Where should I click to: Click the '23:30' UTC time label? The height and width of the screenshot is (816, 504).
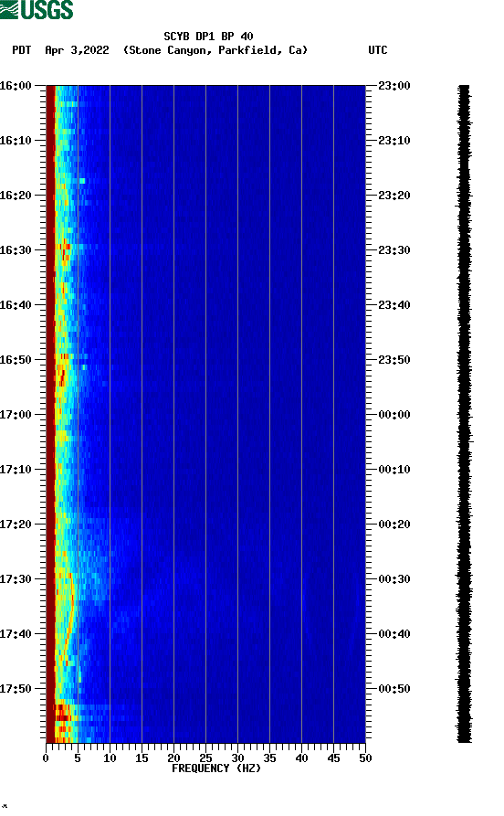pos(394,249)
